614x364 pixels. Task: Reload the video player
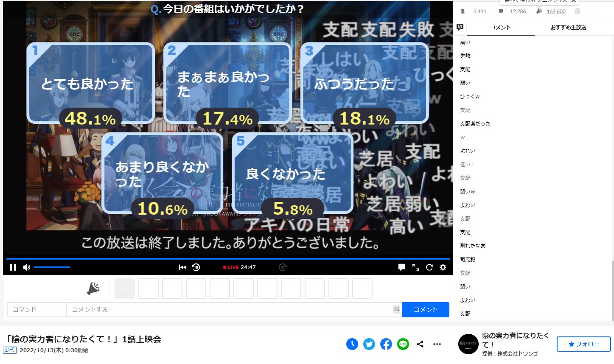[429, 267]
